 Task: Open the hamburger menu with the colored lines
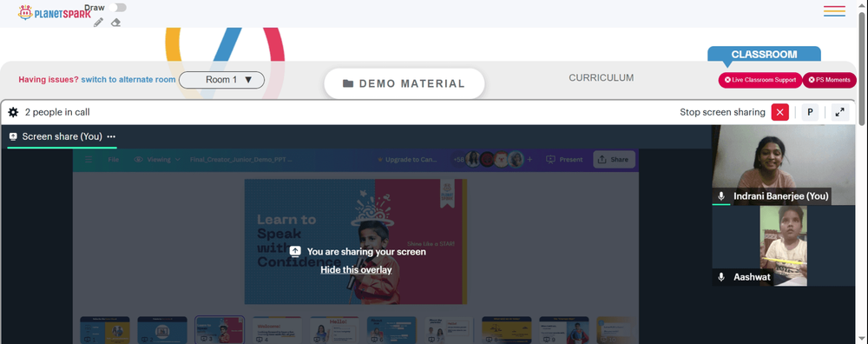pyautogui.click(x=834, y=11)
